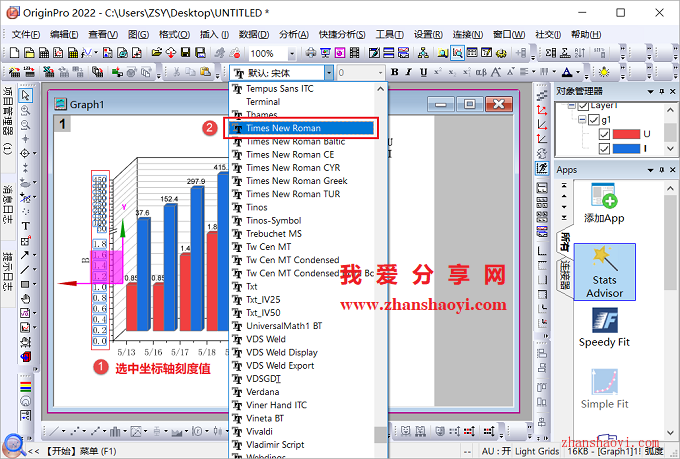This screenshot has width=680, height=459.
Task: Collapse the Layer1 tree node
Action: [x=572, y=105]
